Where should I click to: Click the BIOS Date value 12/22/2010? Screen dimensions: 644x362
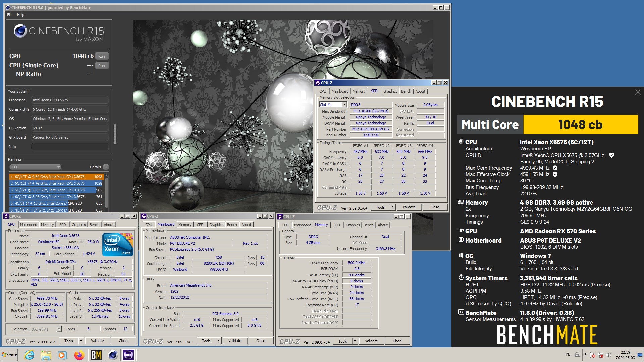click(219, 297)
